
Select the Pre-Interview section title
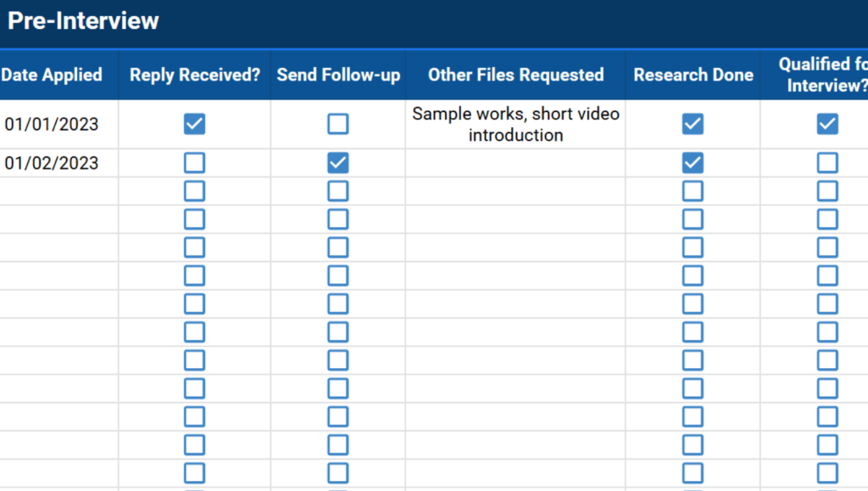click(83, 21)
